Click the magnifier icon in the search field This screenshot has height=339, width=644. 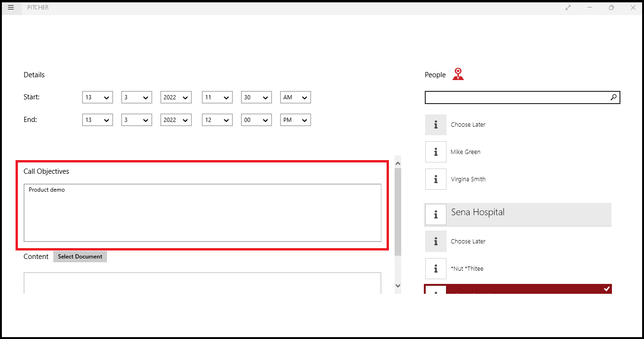613,97
